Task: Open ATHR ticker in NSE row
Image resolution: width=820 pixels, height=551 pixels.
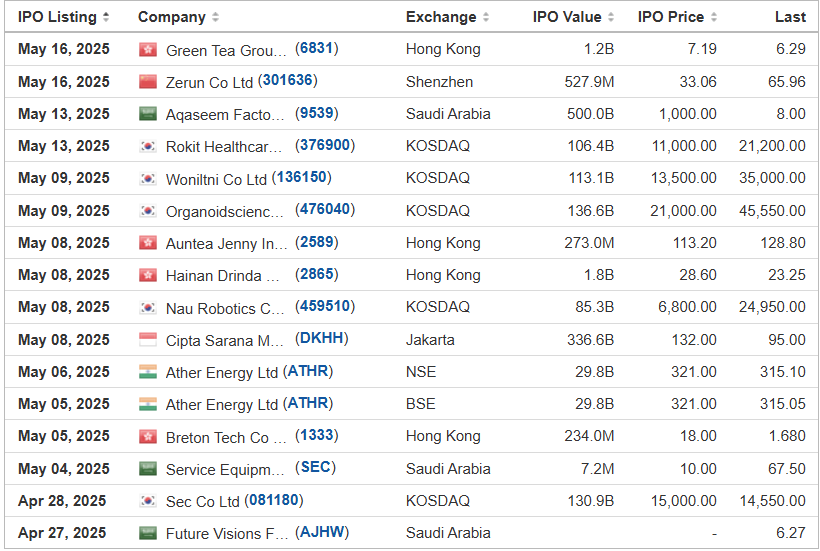Action: tap(308, 371)
